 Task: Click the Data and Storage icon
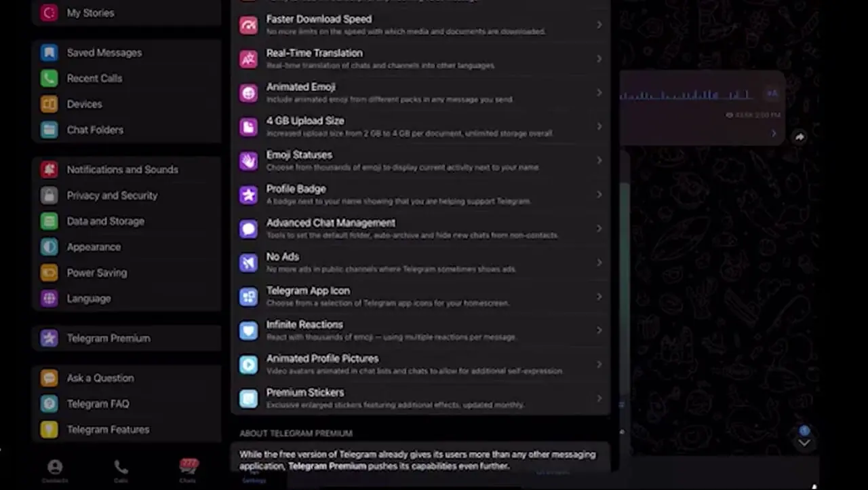(49, 221)
